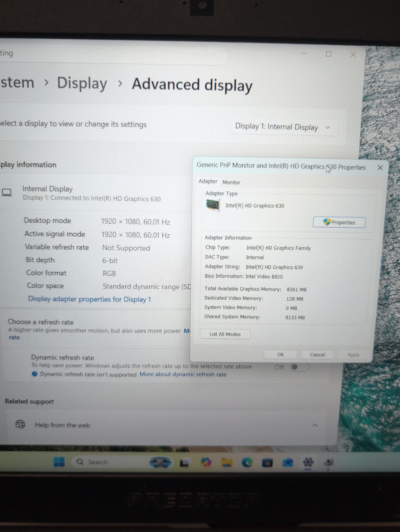Collapse the Help from the web section
The image size is (400, 532).
[315, 425]
